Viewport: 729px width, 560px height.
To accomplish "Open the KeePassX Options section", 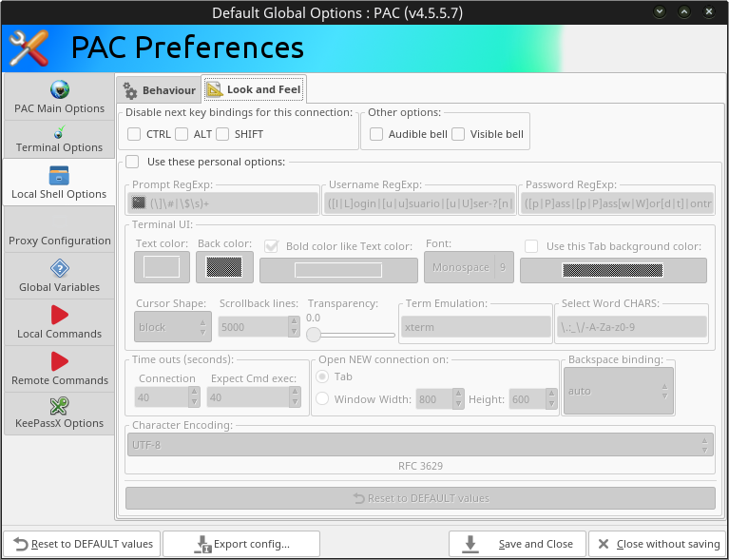I will click(x=59, y=414).
